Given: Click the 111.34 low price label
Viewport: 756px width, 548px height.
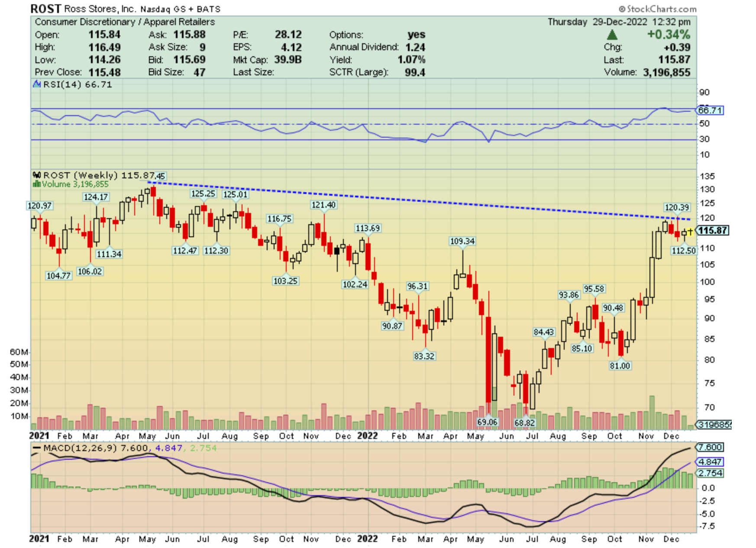Looking at the screenshot, I should (x=109, y=254).
